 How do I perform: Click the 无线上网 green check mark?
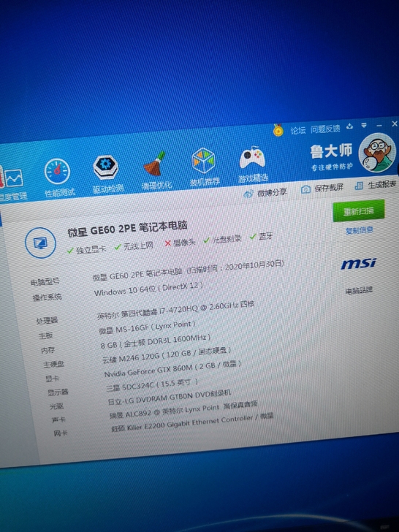[x=118, y=247]
